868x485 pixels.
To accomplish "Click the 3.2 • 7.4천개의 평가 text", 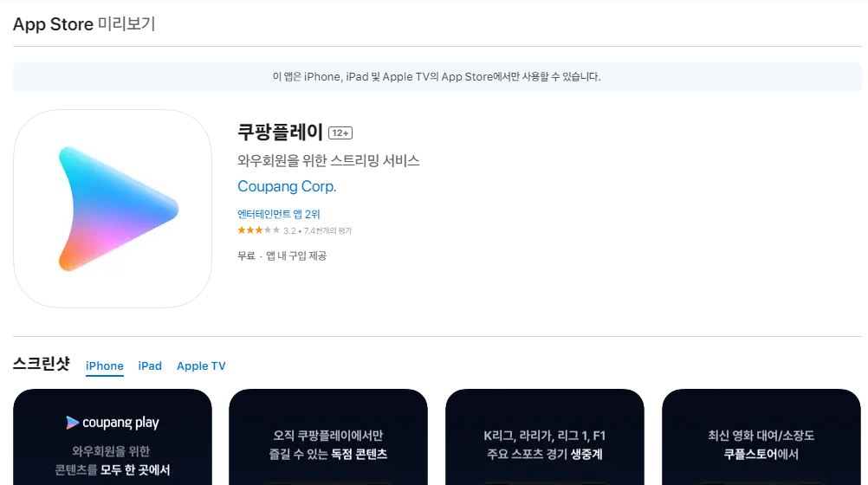I will [x=317, y=231].
